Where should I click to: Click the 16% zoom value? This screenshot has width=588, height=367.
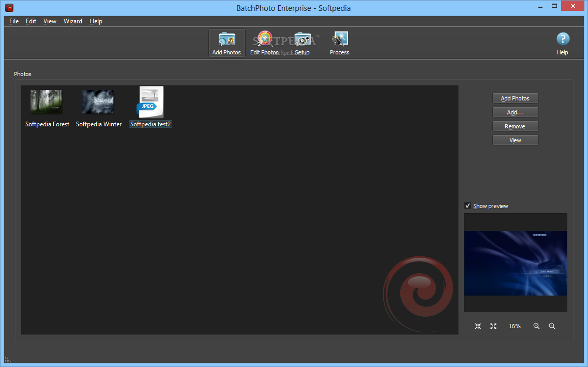point(515,326)
